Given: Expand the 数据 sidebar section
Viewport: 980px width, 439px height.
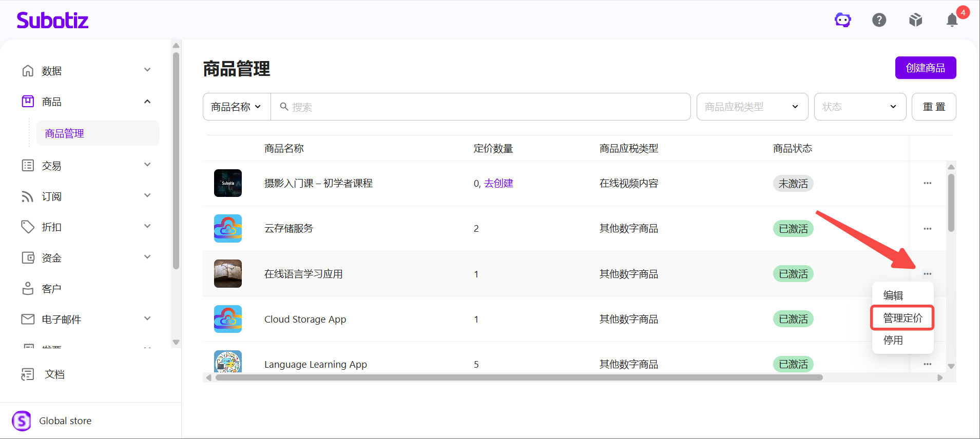Looking at the screenshot, I should (x=87, y=70).
